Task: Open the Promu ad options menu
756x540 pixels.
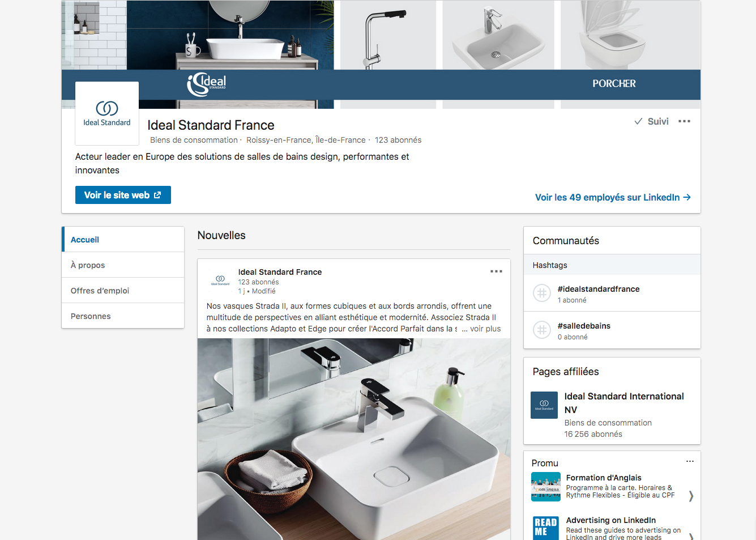Action: tap(690, 461)
